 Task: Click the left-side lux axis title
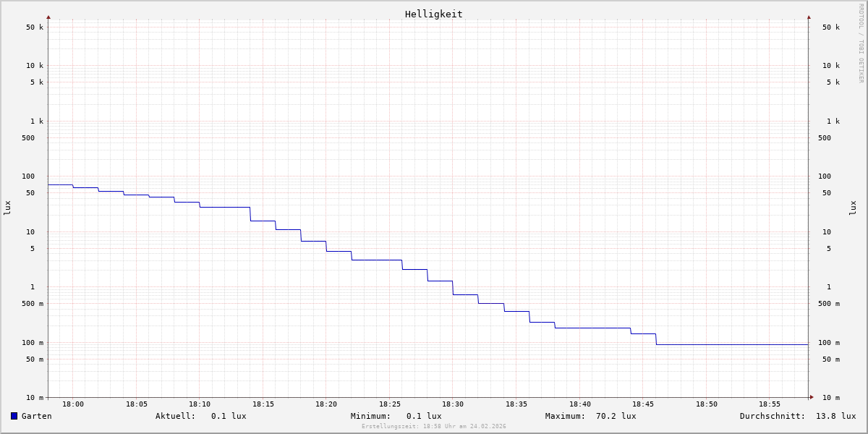tap(7, 208)
